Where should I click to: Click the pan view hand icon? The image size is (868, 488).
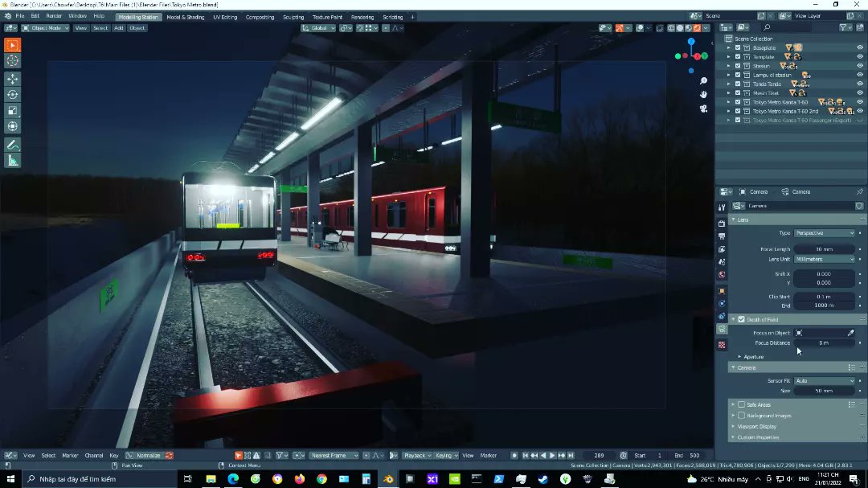703,95
